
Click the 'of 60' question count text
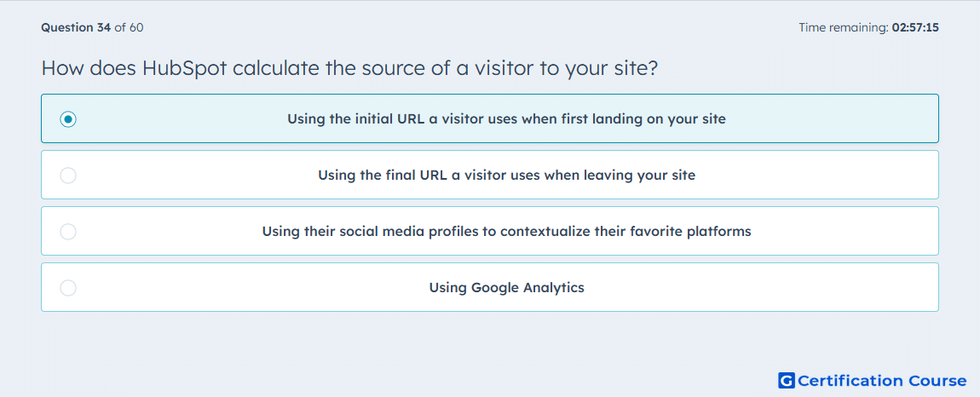click(129, 27)
